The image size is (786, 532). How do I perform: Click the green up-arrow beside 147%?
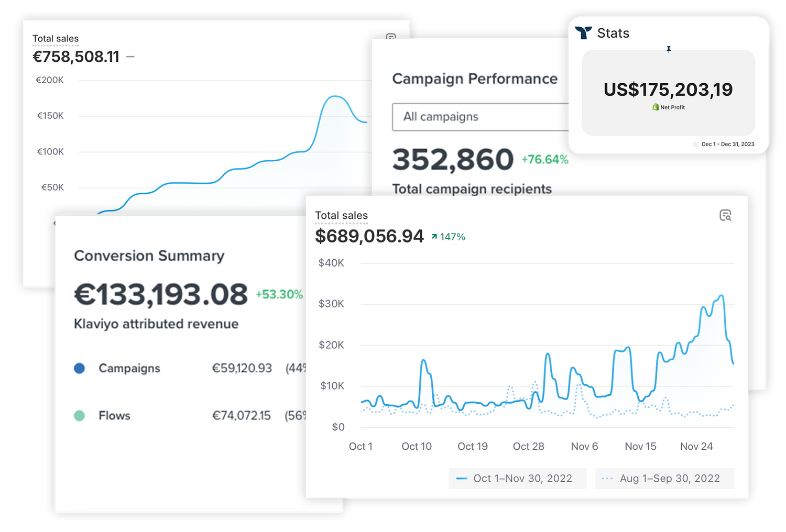pyautogui.click(x=434, y=237)
